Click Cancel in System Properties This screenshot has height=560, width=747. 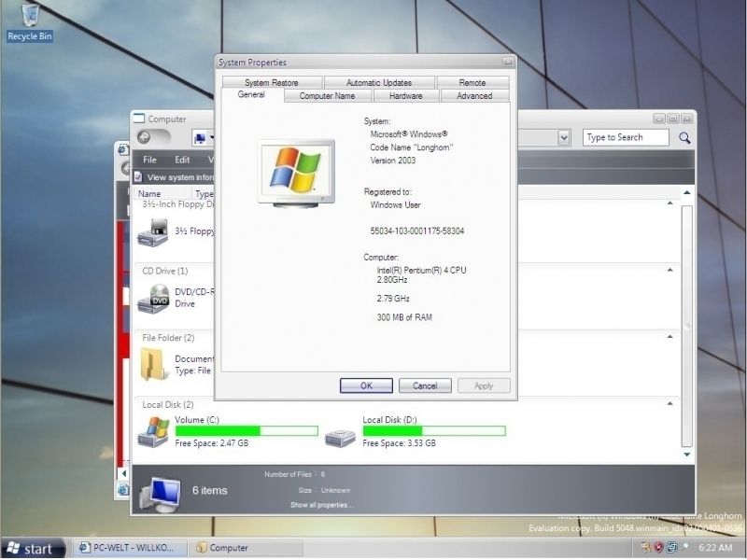(425, 385)
